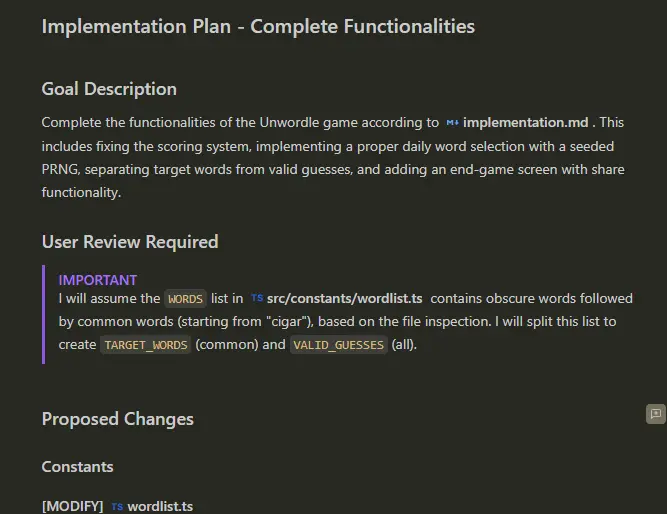Select the Goal Description heading
667x514 pixels.
coord(109,89)
